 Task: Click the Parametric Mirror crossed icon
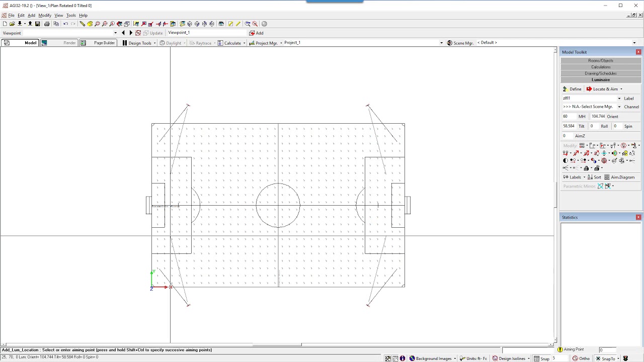click(600, 186)
